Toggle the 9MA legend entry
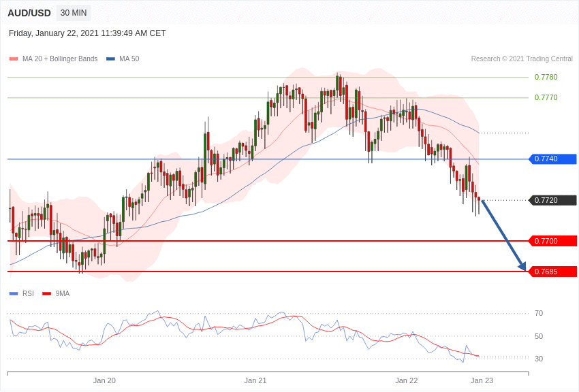579x392 pixels. 56,293
